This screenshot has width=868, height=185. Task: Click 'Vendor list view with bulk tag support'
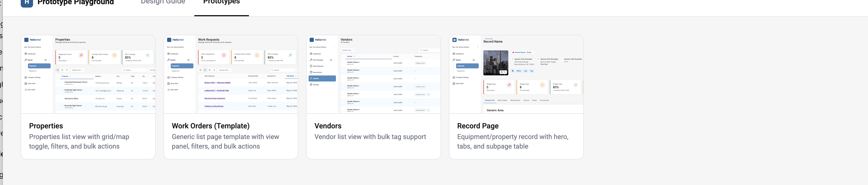(370, 137)
